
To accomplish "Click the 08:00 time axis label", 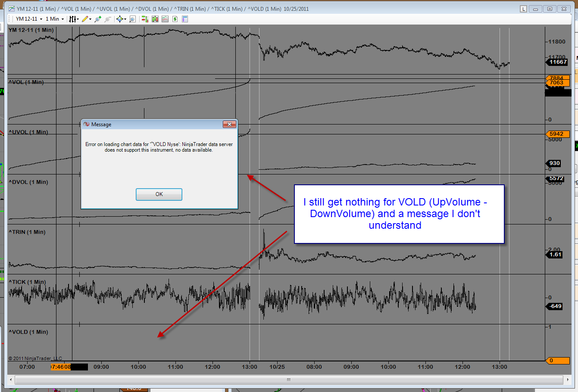I will click(x=314, y=367).
